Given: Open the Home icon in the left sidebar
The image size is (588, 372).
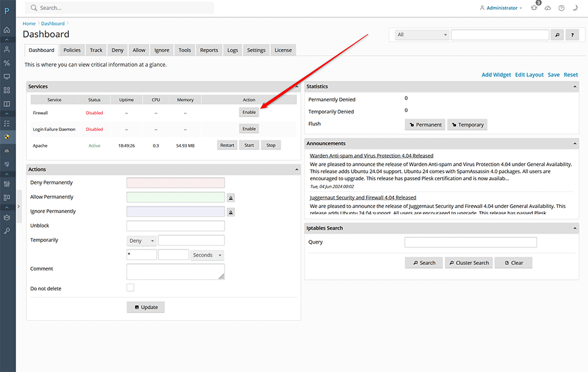Looking at the screenshot, I should click(x=7, y=29).
